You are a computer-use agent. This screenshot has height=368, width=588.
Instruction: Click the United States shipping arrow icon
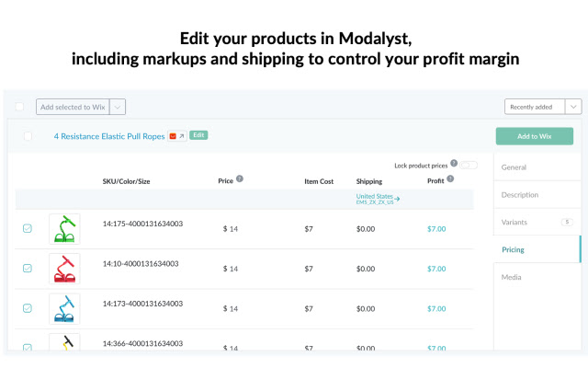coord(397,198)
